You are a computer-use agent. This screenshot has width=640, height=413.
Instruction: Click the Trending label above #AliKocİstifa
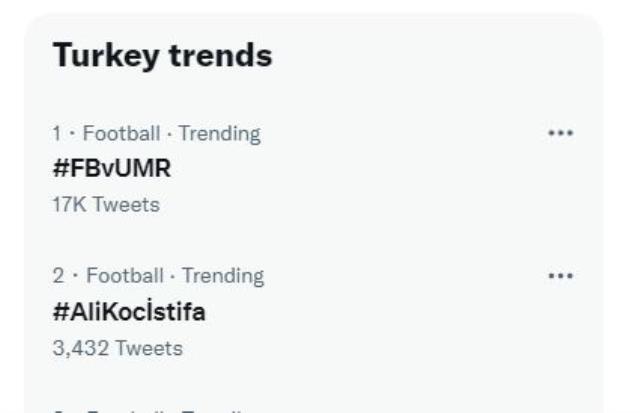(x=223, y=276)
